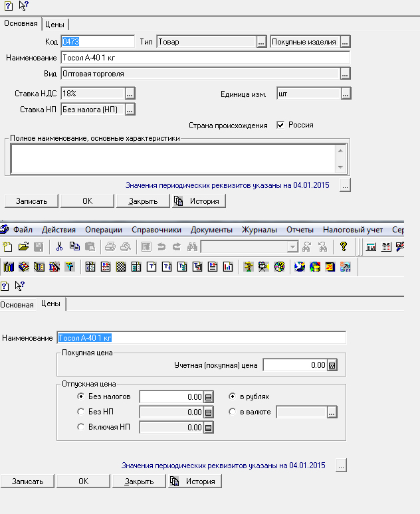420x514 pixels.
Task: Select the Без НП radio button
Action: point(80,412)
